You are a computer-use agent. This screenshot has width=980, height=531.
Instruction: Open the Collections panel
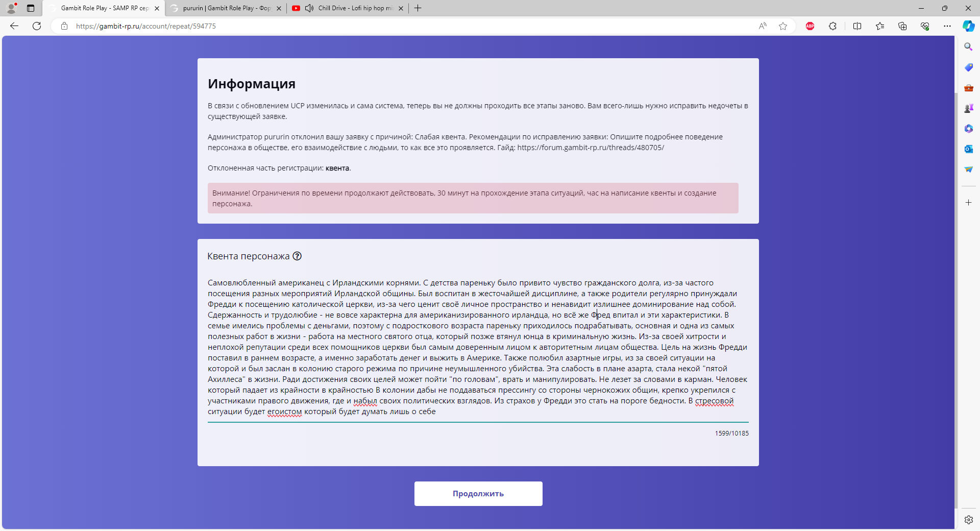902,26
